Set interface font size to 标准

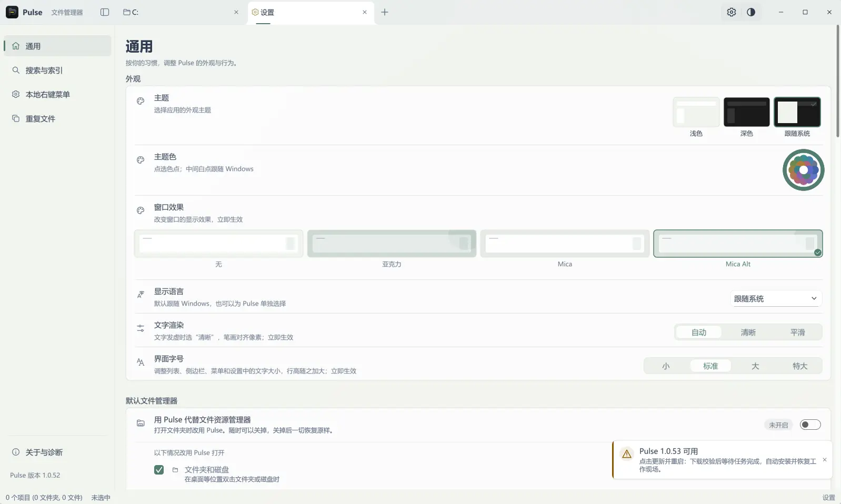pyautogui.click(x=710, y=366)
